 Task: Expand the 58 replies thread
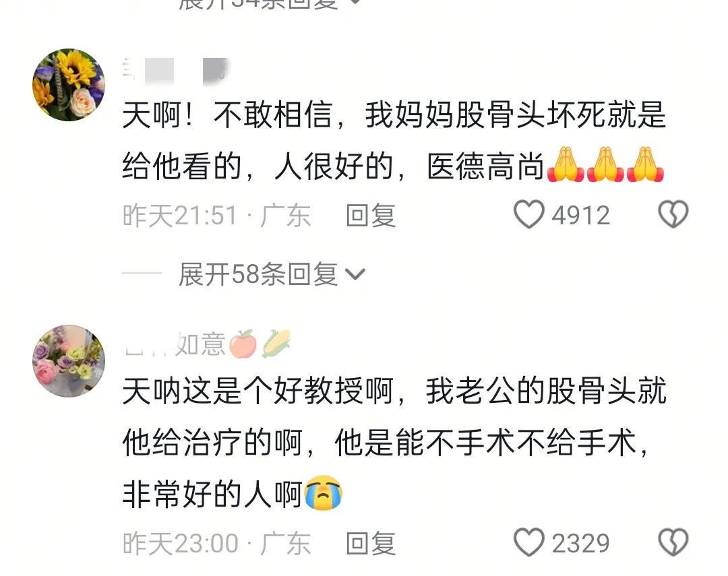pyautogui.click(x=272, y=274)
